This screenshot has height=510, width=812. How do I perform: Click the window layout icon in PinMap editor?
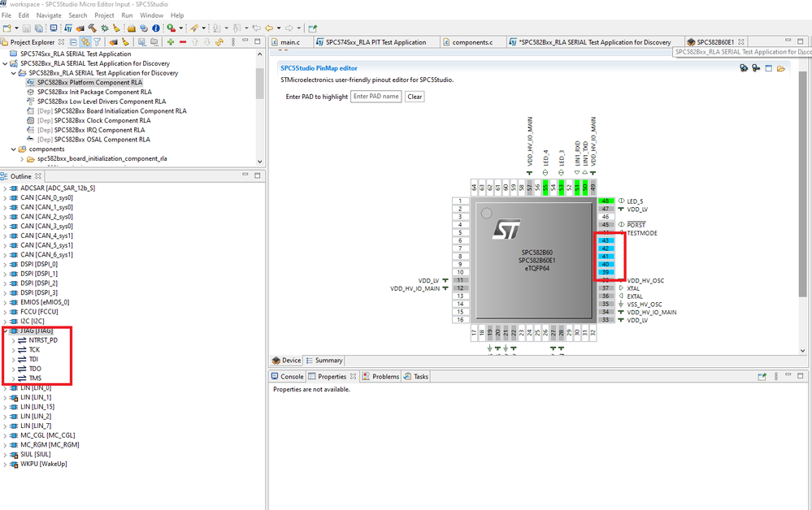tap(768, 68)
